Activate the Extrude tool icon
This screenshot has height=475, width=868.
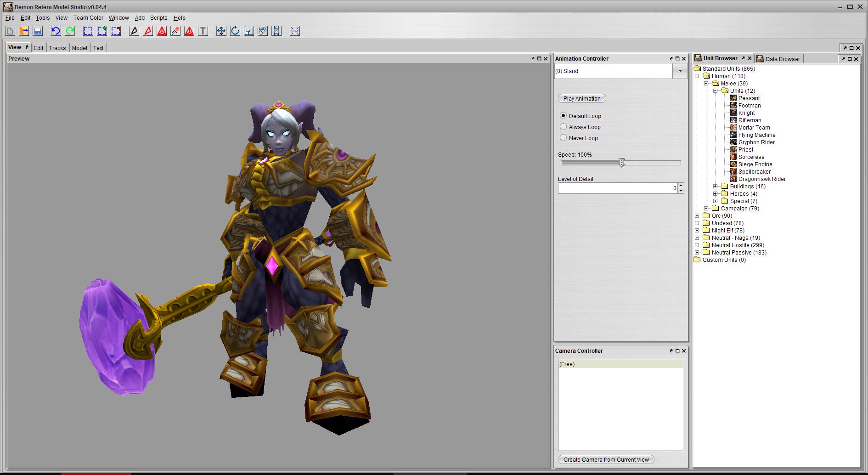(x=263, y=31)
